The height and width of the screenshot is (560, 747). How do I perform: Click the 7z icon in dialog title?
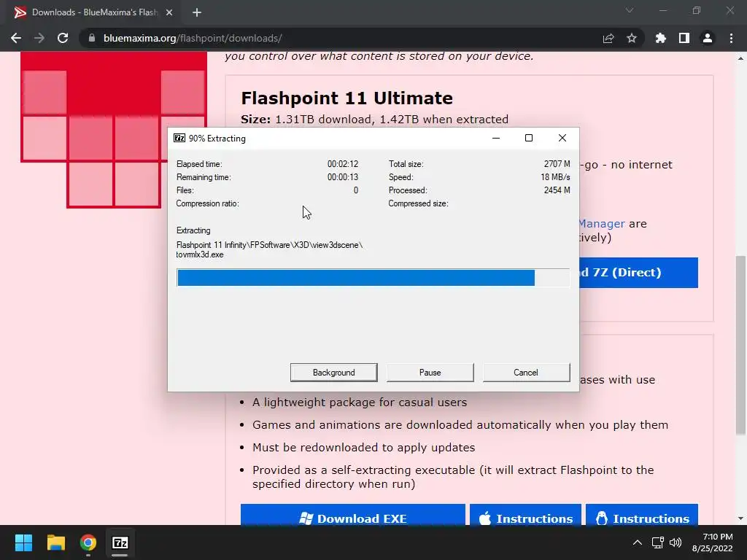pyautogui.click(x=179, y=138)
